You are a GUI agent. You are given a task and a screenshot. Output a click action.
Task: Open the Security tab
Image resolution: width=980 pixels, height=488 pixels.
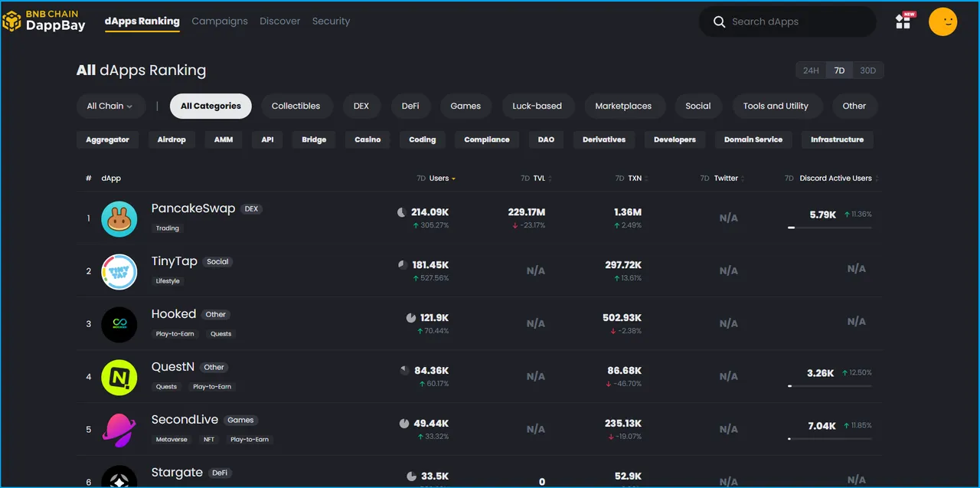[x=331, y=21]
